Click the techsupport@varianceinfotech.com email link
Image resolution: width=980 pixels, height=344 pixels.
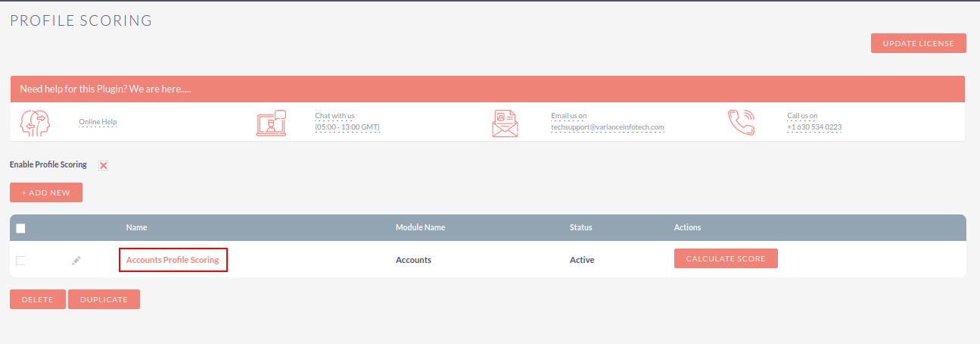[x=608, y=127]
